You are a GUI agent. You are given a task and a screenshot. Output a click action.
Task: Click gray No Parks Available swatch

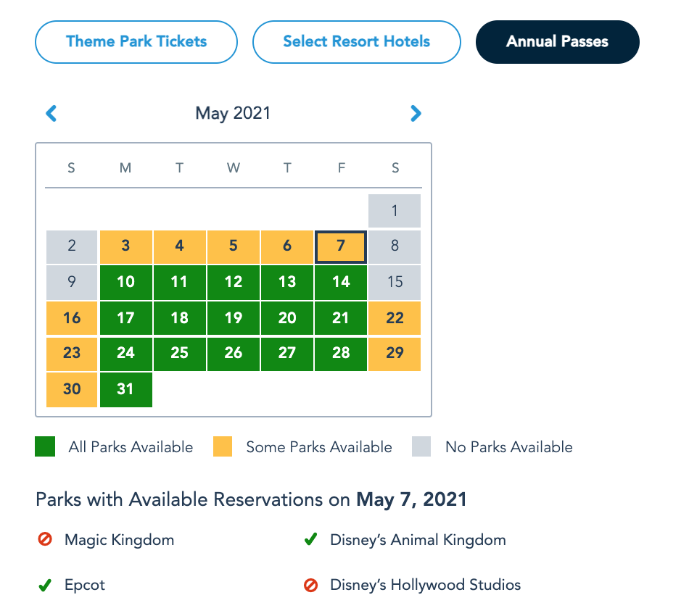click(x=421, y=447)
